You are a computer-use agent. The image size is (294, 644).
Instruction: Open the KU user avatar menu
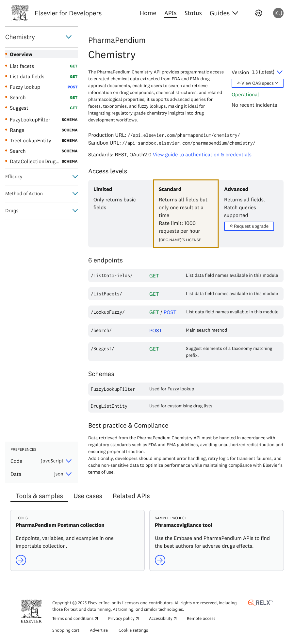tap(278, 13)
